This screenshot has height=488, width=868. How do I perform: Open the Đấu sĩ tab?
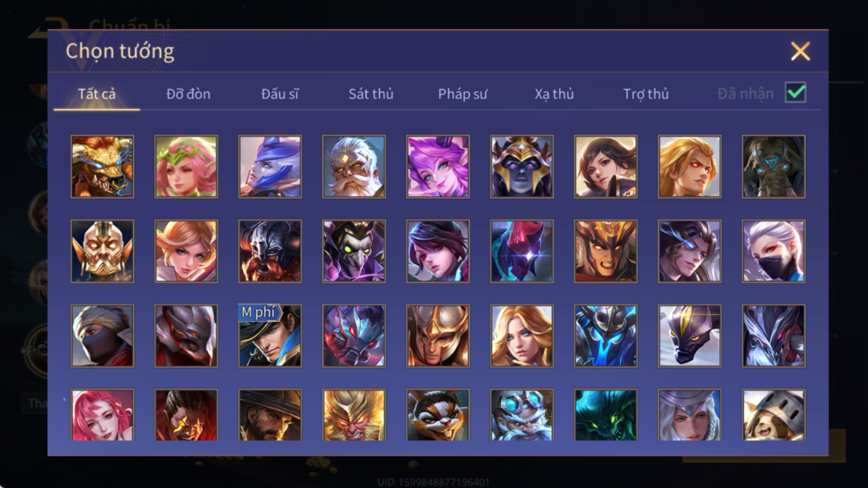click(x=279, y=94)
